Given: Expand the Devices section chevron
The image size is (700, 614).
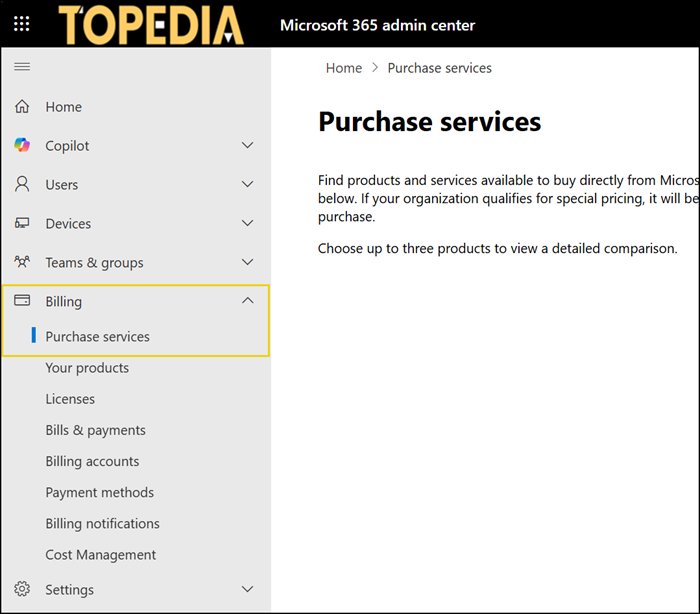Looking at the screenshot, I should 248,224.
